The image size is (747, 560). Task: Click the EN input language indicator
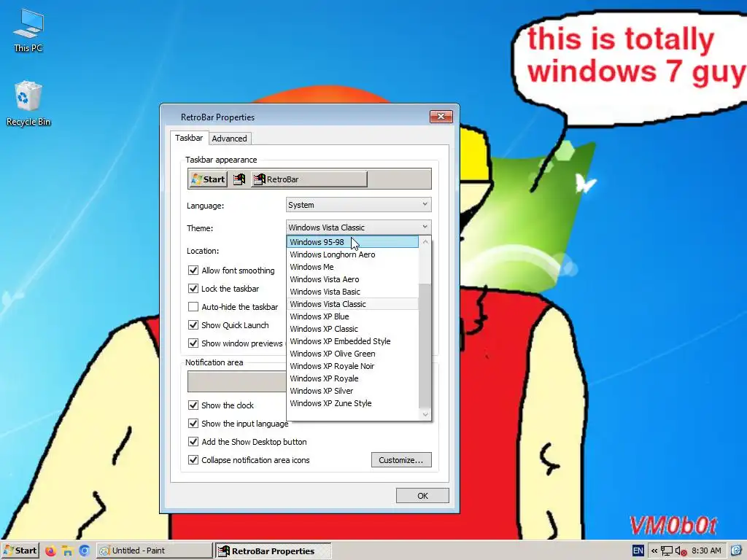(x=638, y=551)
